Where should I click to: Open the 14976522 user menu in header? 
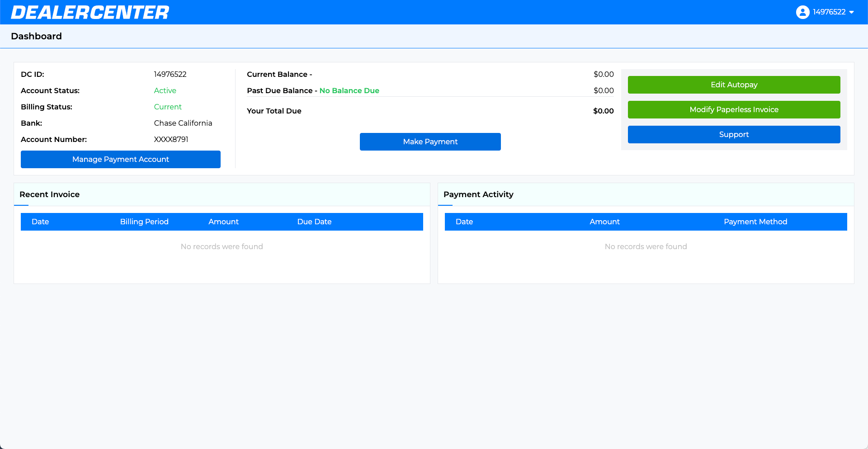tap(829, 12)
